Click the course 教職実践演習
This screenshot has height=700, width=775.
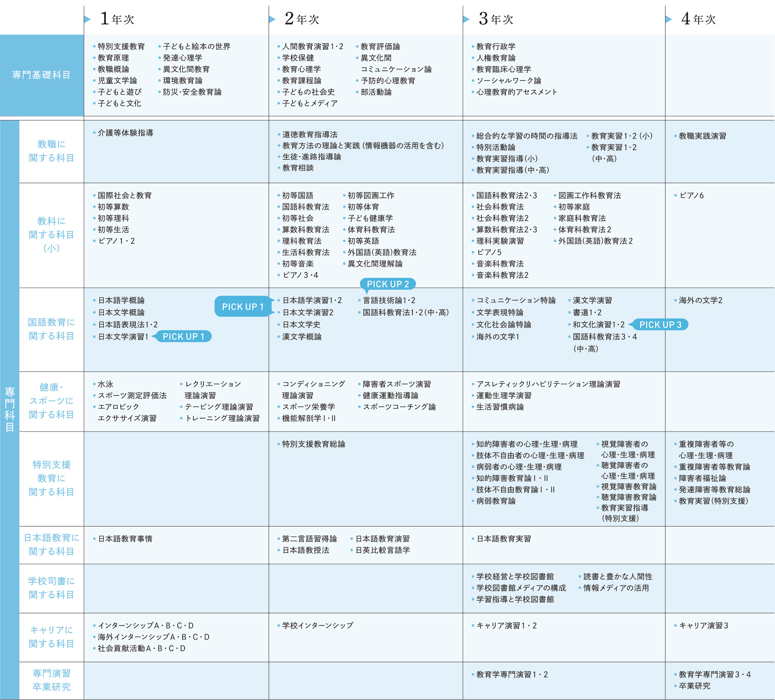(x=702, y=136)
